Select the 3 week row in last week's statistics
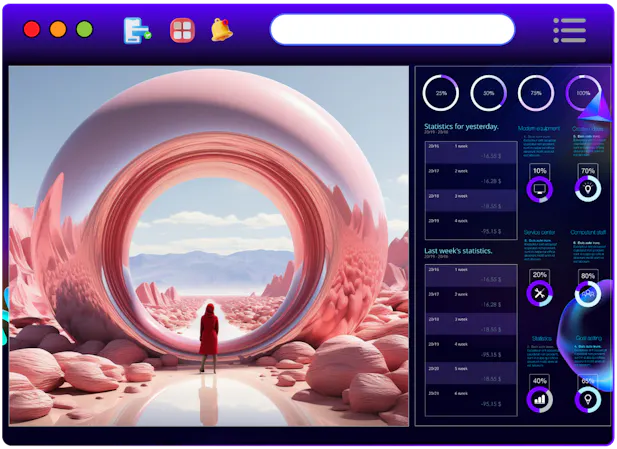Viewport: 617px width, 449px height. [x=471, y=325]
